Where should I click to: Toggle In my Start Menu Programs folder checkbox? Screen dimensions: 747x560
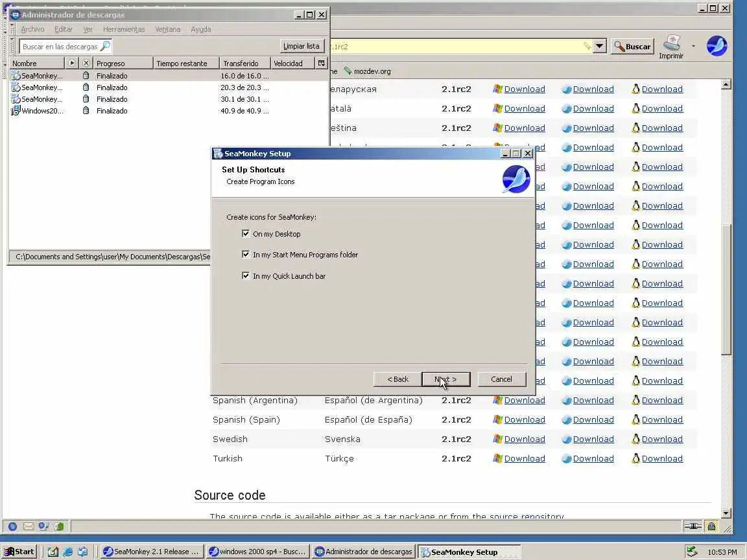246,254
